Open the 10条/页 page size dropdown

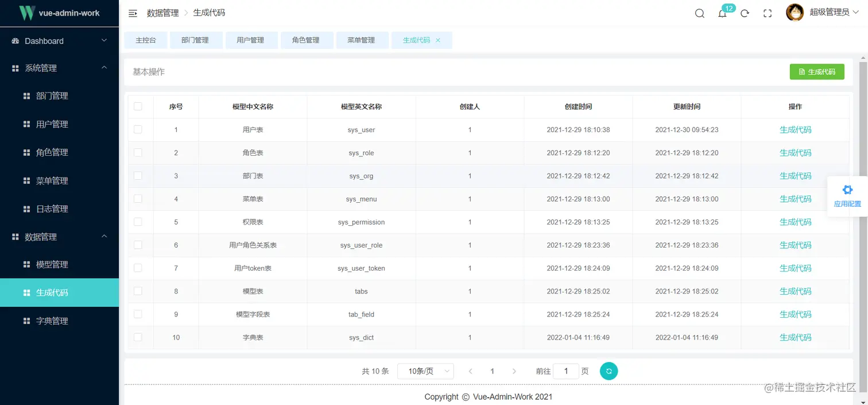425,371
